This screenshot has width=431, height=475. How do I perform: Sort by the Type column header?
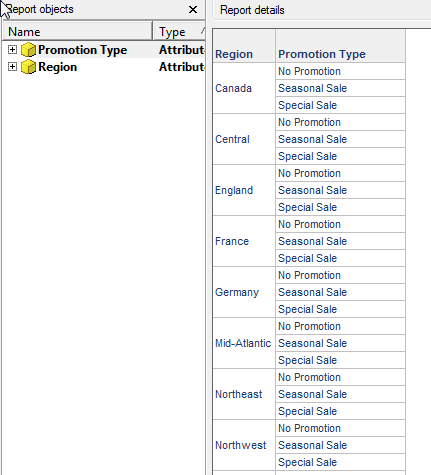coord(179,32)
